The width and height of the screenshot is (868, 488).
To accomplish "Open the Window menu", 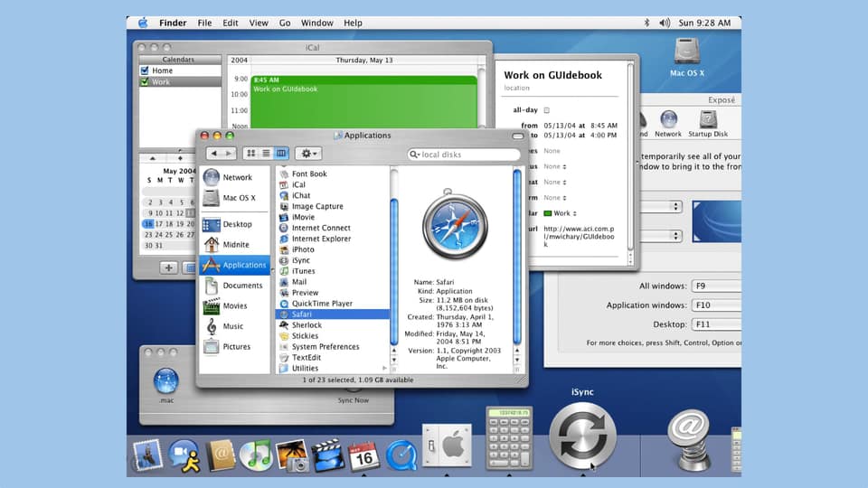I will (x=316, y=23).
